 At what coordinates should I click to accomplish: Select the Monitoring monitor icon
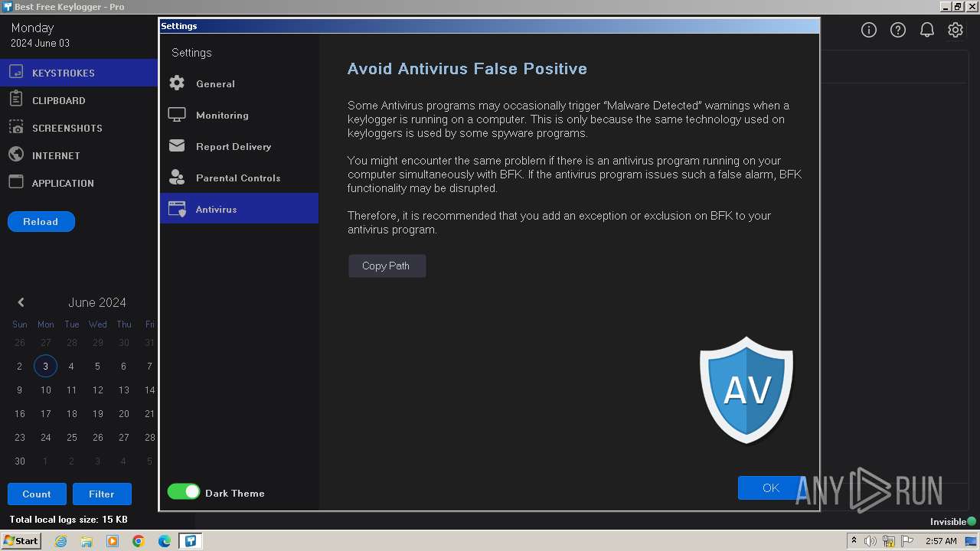pos(177,115)
